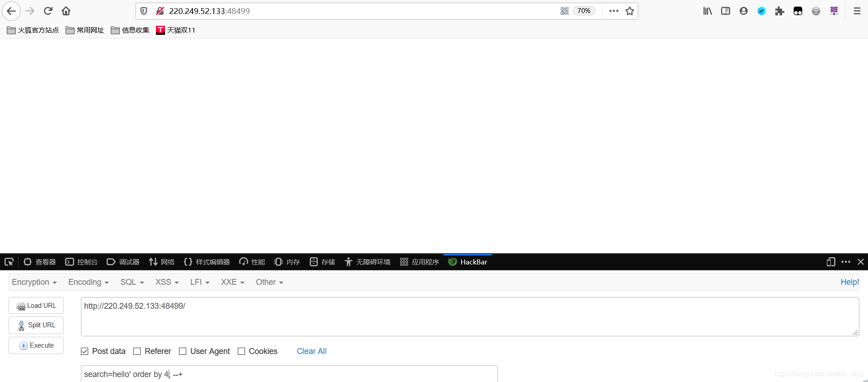Switch to the 查看器 inspector tab
The width and height of the screenshot is (868, 382).
click(x=40, y=262)
